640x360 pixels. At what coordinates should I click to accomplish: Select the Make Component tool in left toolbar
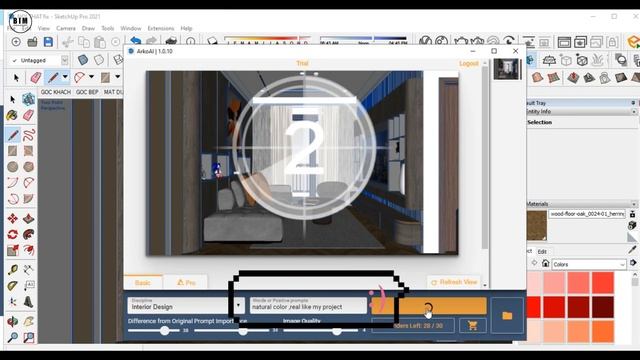pyautogui.click(x=28, y=99)
